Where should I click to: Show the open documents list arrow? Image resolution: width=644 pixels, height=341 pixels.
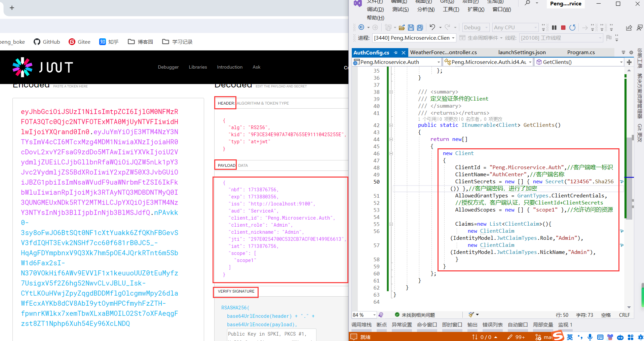point(623,52)
